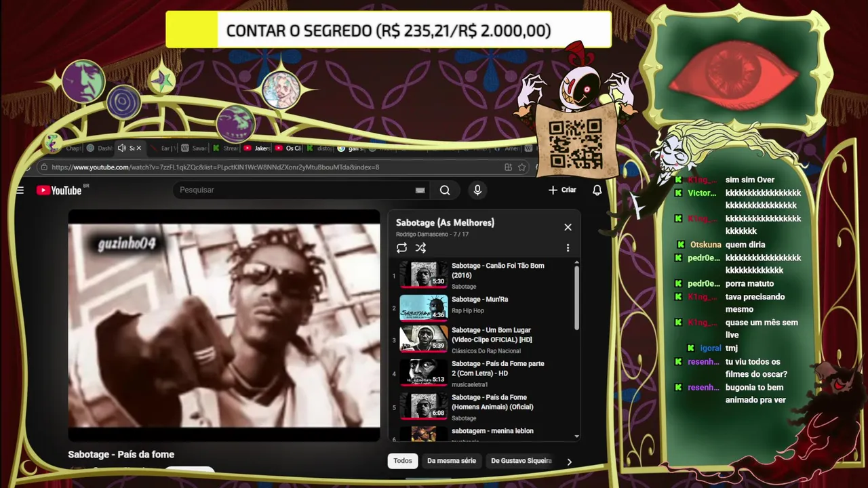
Task: Click the CONTAR O SEGREDO donation goal bar
Action: click(389, 30)
